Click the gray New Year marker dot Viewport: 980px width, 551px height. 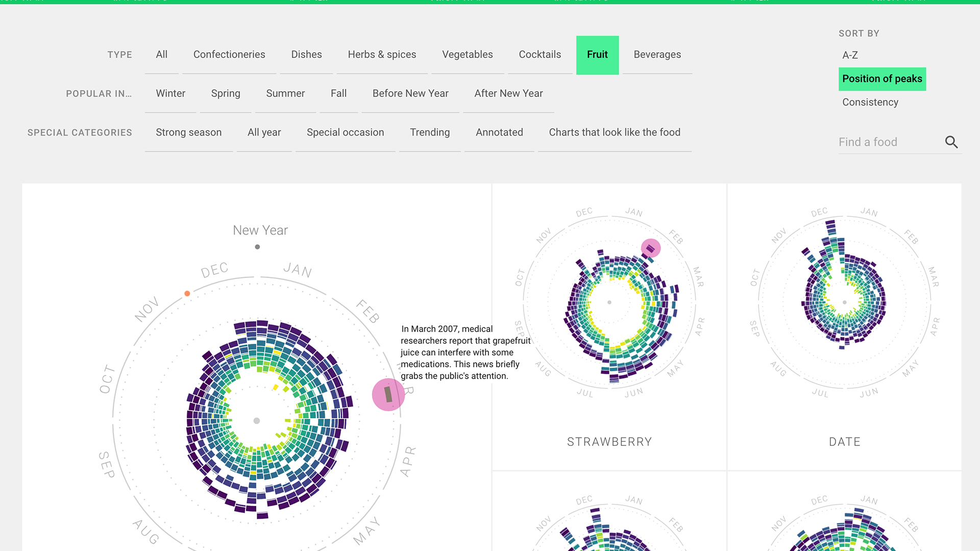pos(257,247)
